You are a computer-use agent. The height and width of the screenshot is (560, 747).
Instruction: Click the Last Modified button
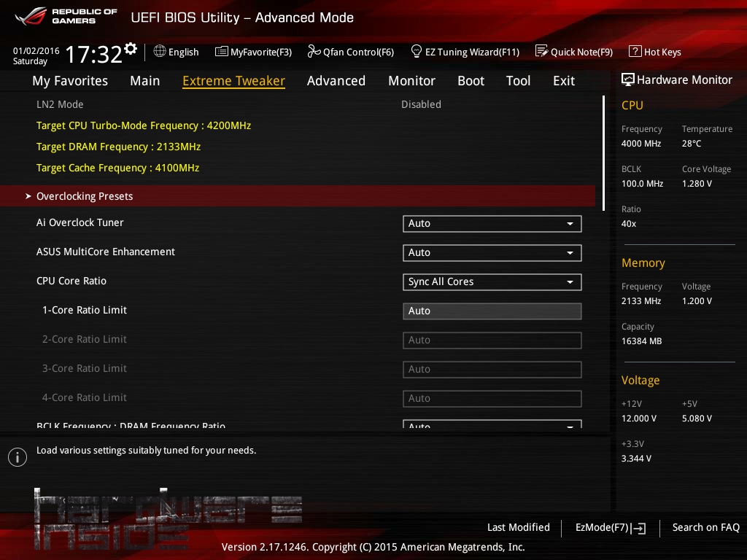click(x=518, y=527)
